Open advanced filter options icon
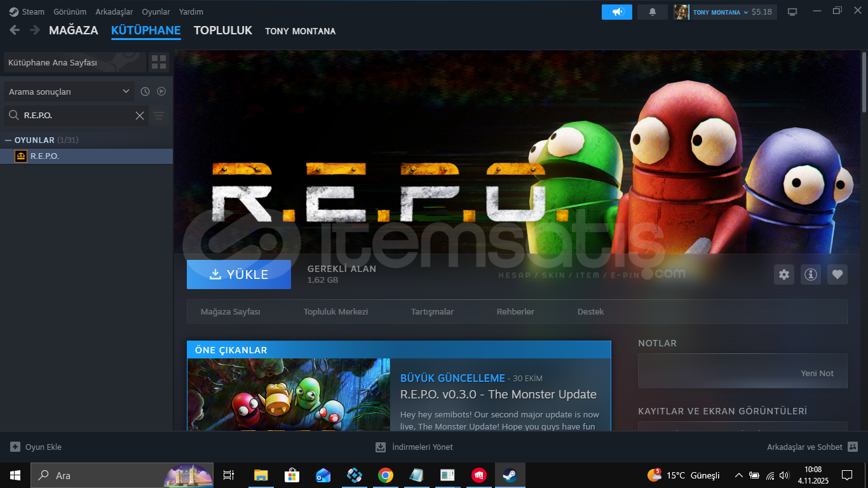 pyautogui.click(x=159, y=116)
